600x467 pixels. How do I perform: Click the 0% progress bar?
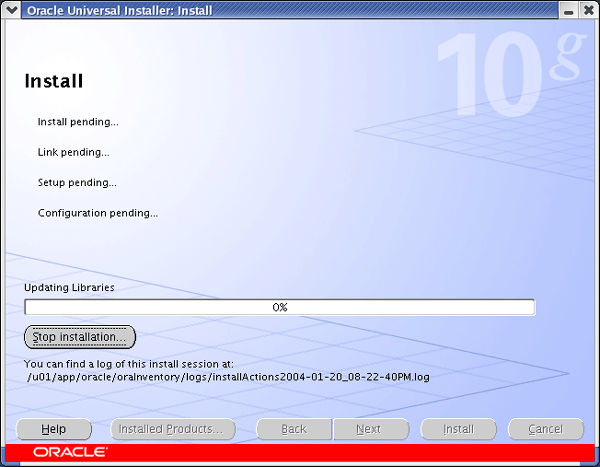pos(280,307)
